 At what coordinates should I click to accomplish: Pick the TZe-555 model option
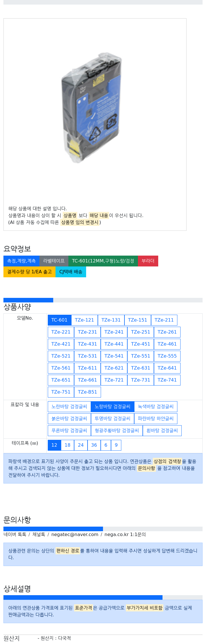coord(167,356)
